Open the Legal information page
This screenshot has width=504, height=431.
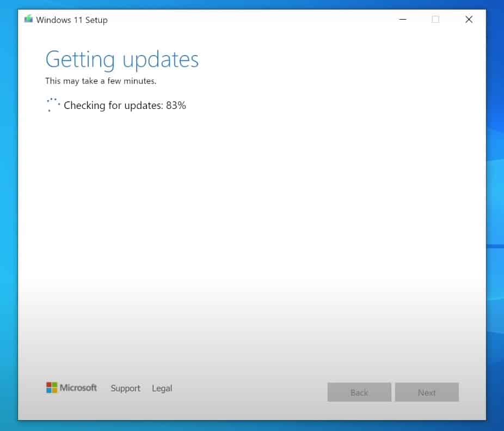[x=162, y=388]
